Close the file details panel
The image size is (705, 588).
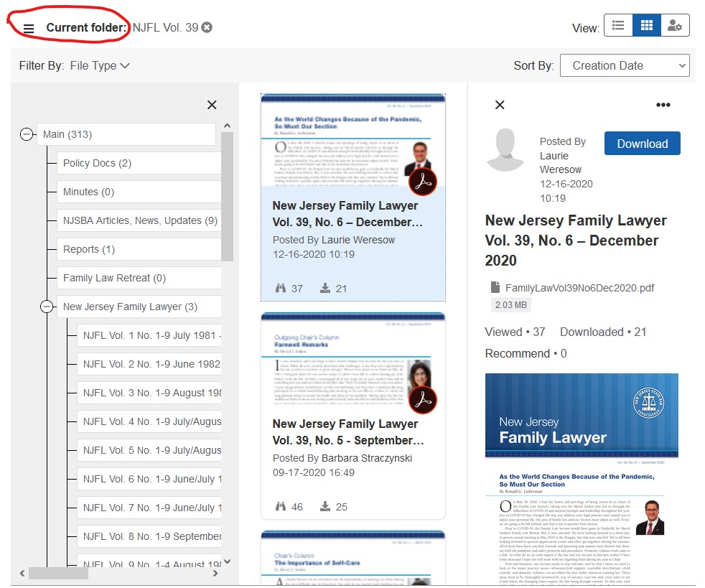[500, 105]
